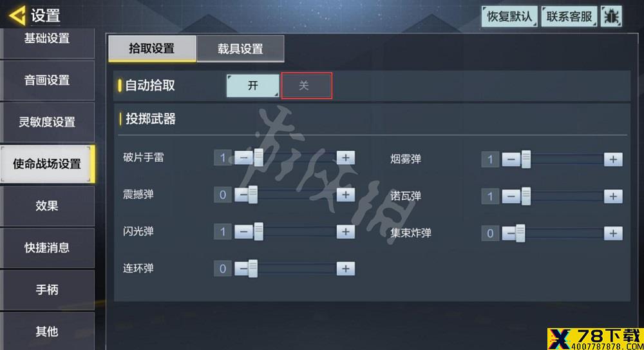Switch to 载具设置 tab
Viewport: 644px width, 350px height.
click(240, 49)
